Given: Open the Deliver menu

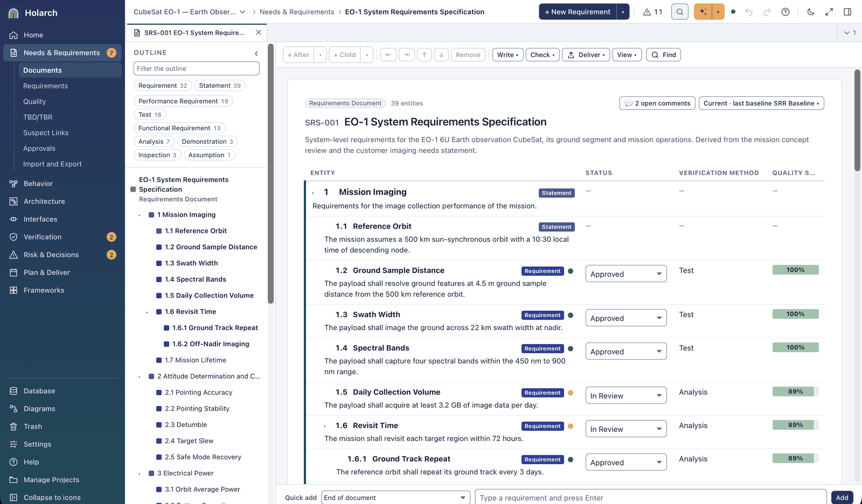Looking at the screenshot, I should coord(586,55).
